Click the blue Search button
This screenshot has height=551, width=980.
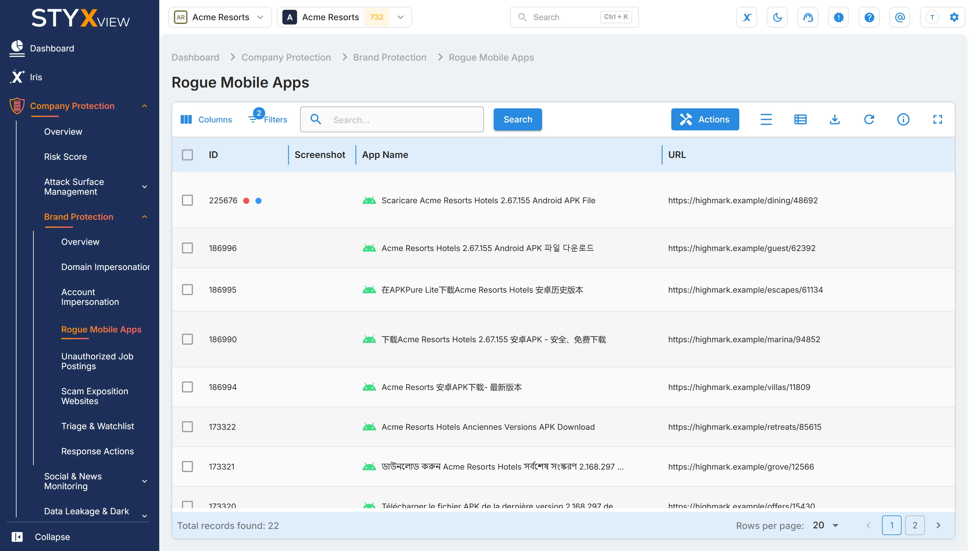click(517, 119)
